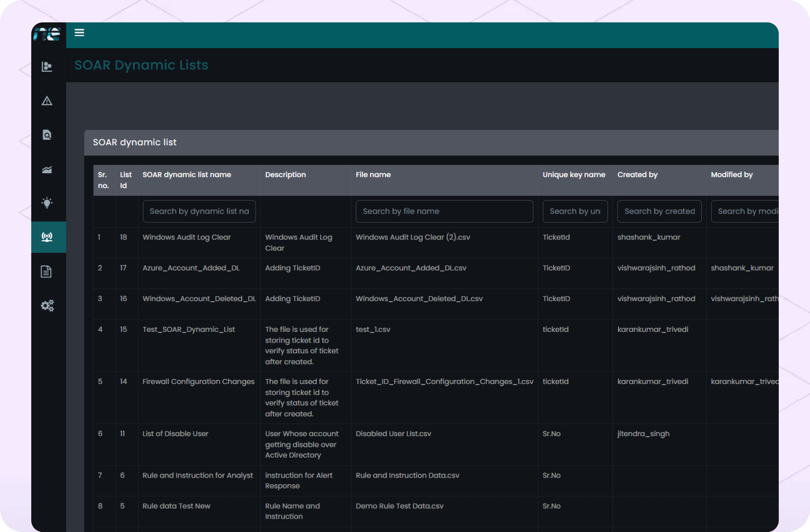Select the Windows Audit Log Clear row
The width and height of the screenshot is (810, 532).
click(187, 237)
